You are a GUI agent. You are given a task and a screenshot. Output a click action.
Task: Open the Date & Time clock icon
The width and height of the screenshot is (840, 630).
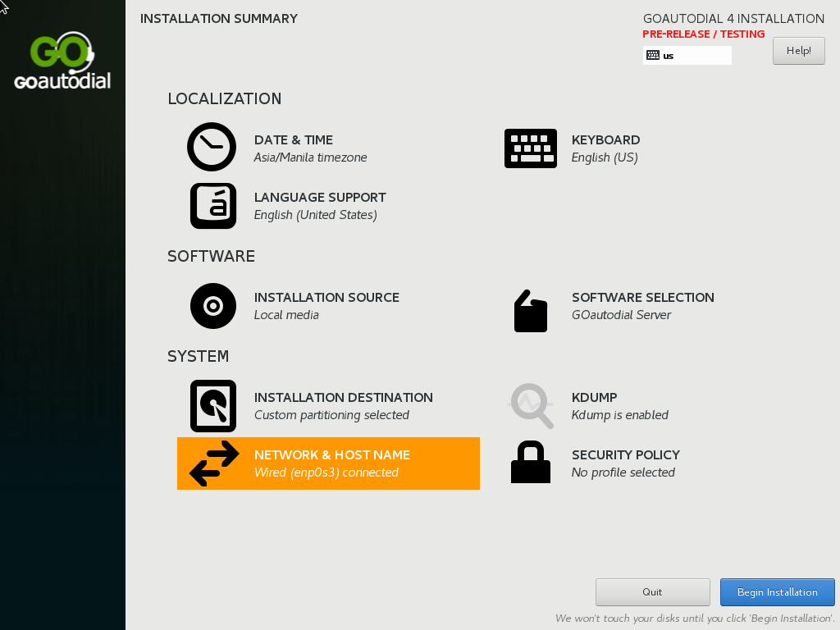pyautogui.click(x=212, y=147)
